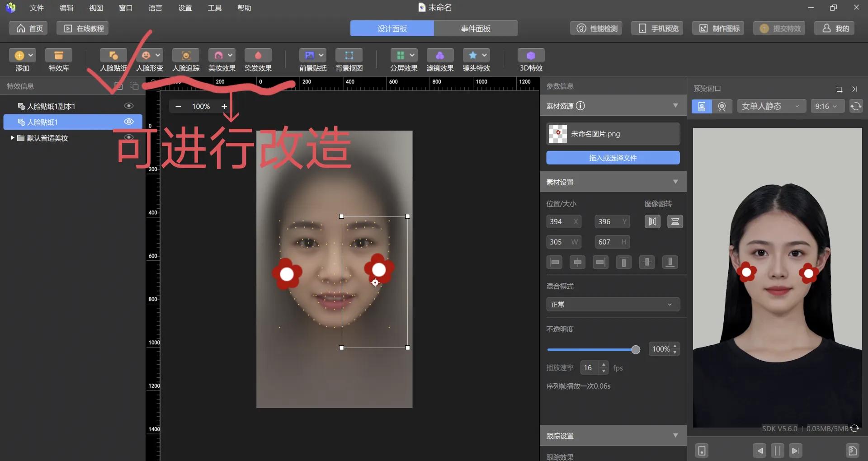Open the 工具 menu
Image resolution: width=868 pixels, height=461 pixels.
tap(214, 8)
